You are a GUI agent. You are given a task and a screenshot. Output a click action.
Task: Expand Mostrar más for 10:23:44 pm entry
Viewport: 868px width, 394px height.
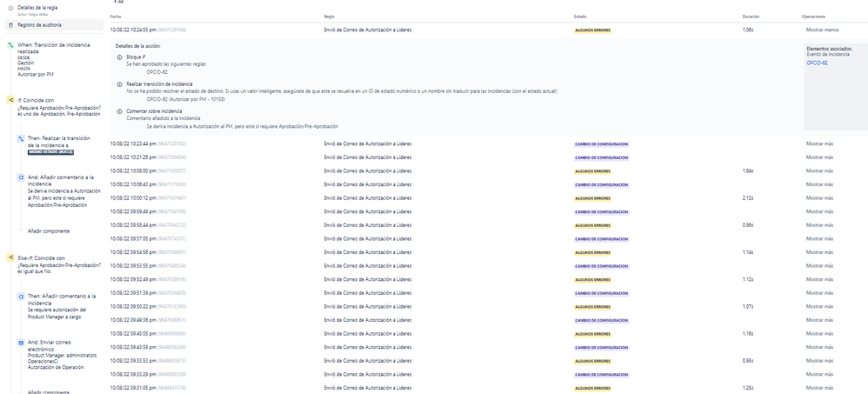(819, 144)
